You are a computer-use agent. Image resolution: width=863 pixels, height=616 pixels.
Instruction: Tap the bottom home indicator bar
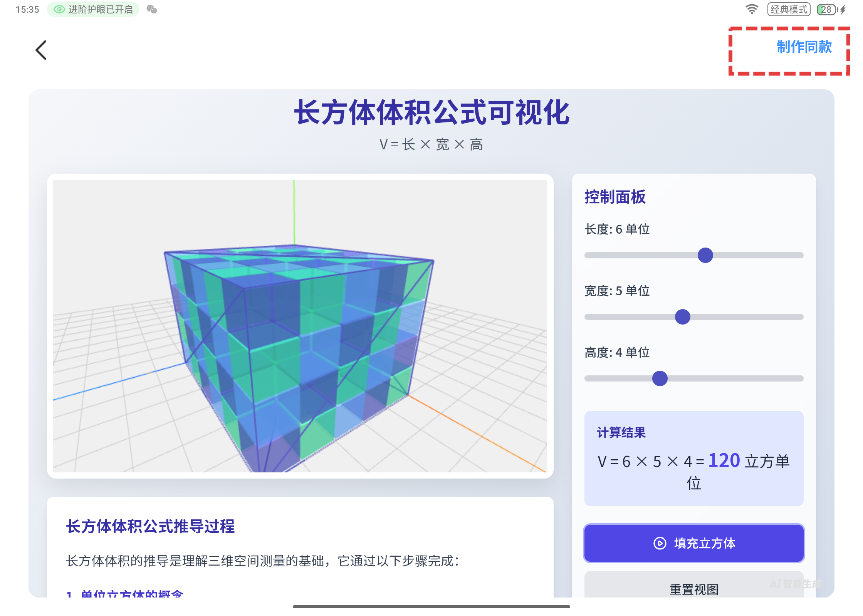click(431, 607)
